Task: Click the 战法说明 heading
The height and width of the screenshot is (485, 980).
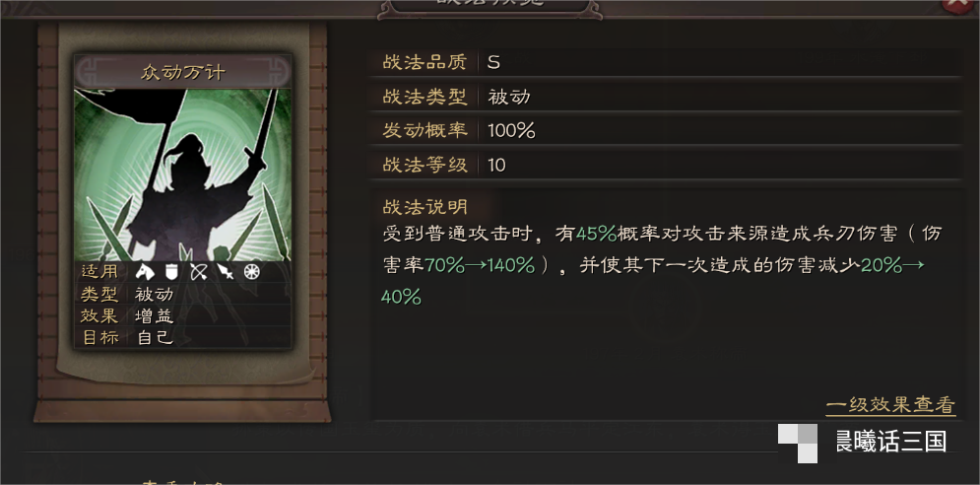Action: pyautogui.click(x=425, y=207)
